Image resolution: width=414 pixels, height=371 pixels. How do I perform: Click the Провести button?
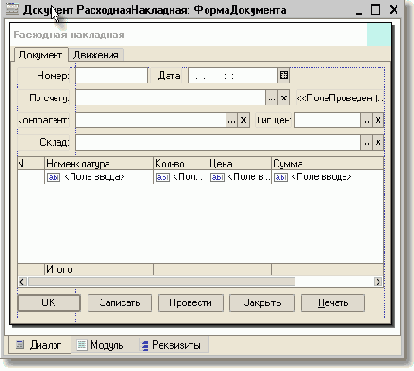coord(190,303)
